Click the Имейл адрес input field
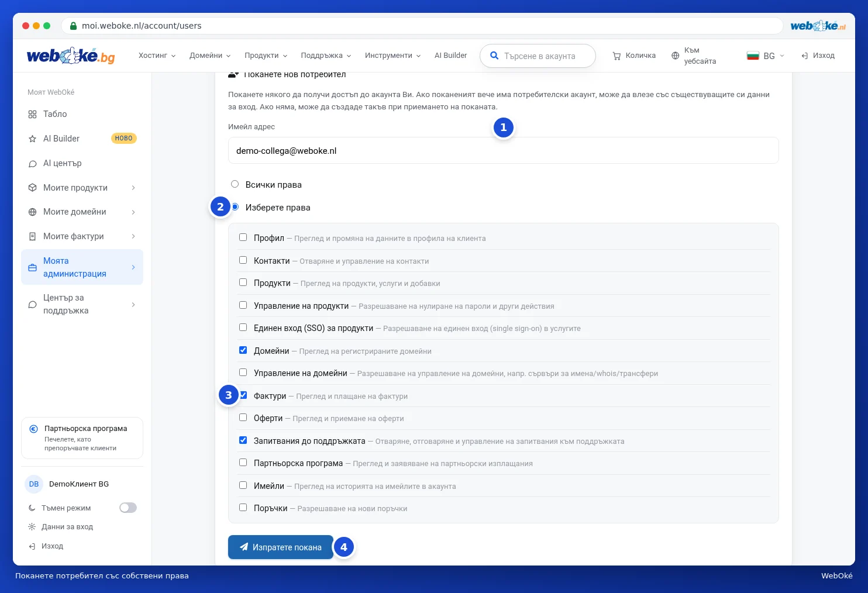The image size is (868, 593). coord(503,151)
